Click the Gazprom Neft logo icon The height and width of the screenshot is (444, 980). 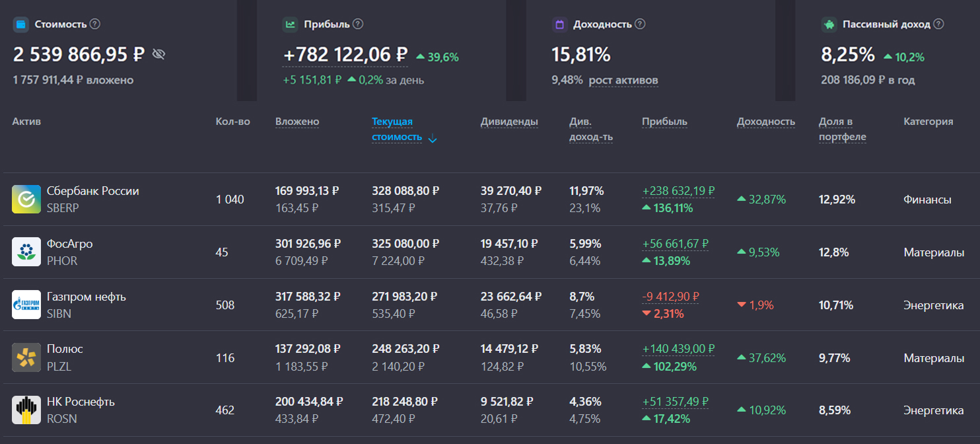(26, 305)
